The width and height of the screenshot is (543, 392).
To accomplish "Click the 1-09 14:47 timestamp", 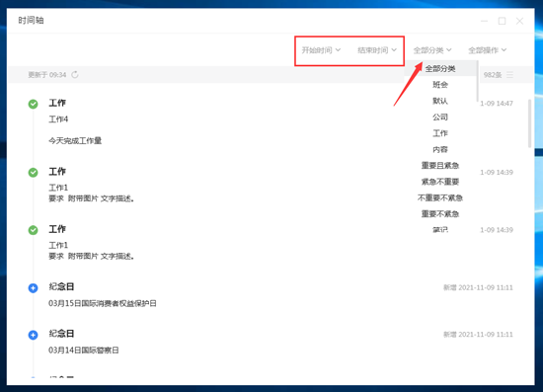I will 497,104.
